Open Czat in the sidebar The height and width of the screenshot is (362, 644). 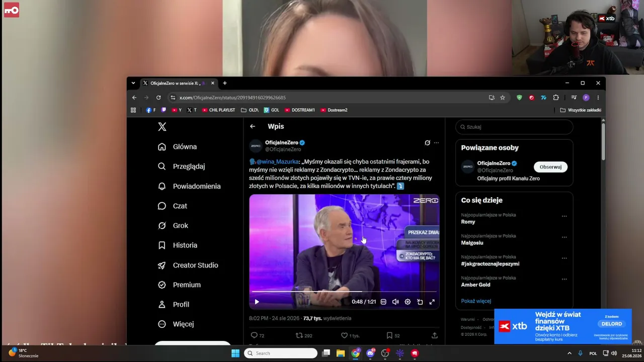click(x=172, y=206)
